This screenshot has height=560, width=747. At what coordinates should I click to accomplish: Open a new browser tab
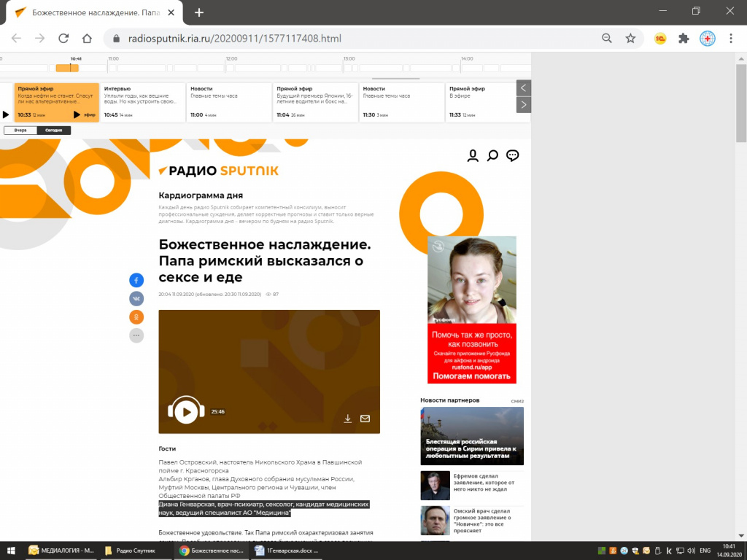(199, 12)
